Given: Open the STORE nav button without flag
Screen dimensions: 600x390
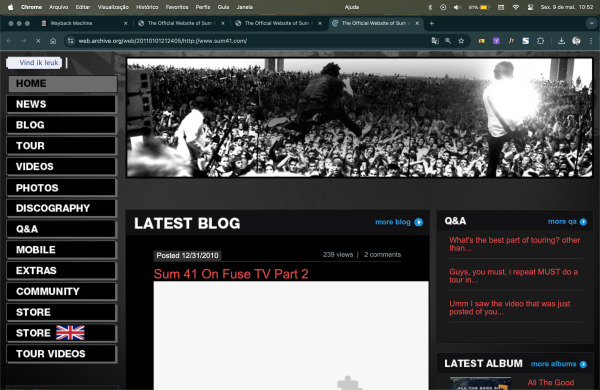Looking at the screenshot, I should (x=61, y=312).
